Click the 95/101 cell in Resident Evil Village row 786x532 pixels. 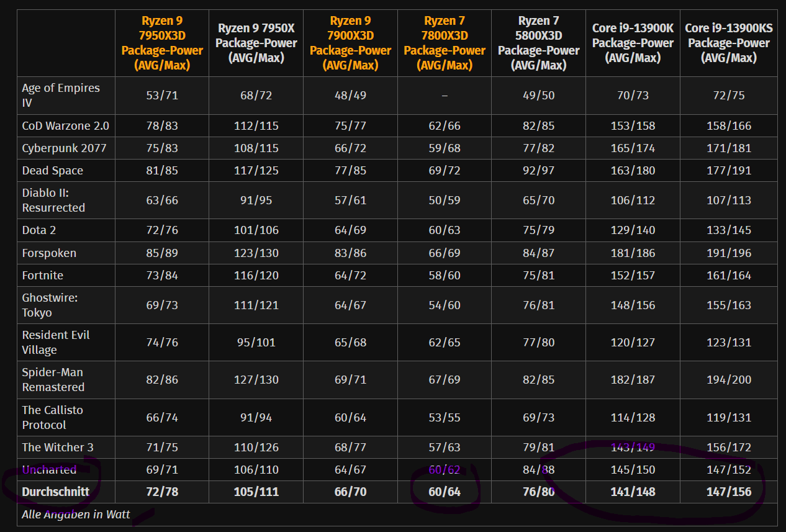point(256,342)
